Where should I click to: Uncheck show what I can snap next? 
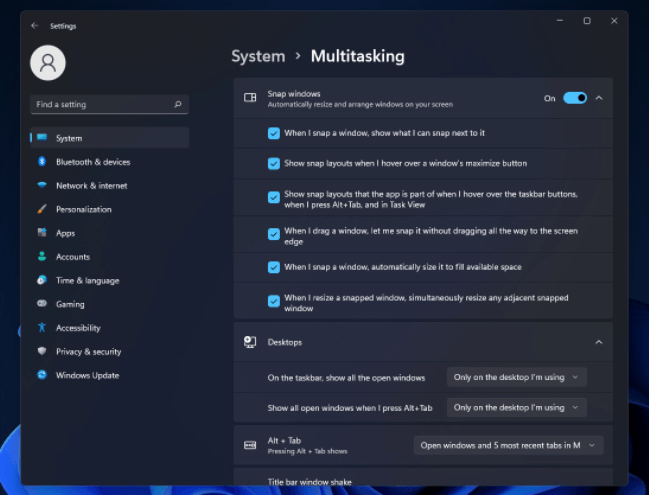point(274,133)
